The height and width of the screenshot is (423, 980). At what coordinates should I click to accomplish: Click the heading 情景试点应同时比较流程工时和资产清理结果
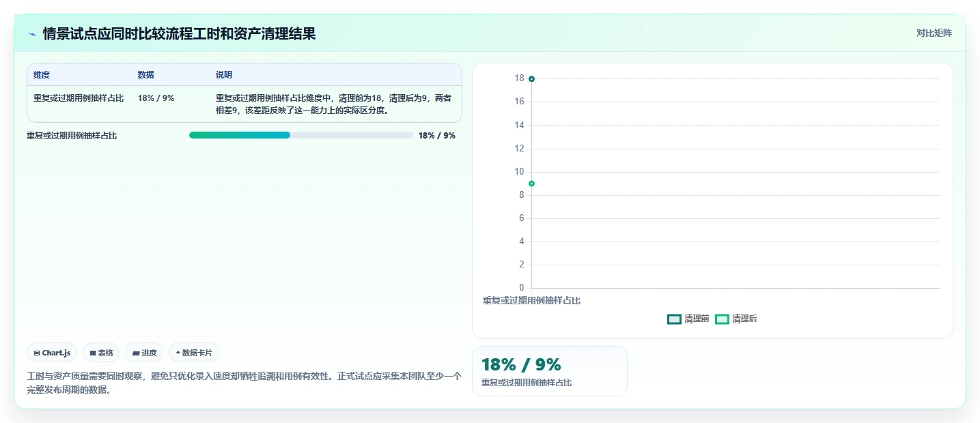click(x=179, y=33)
